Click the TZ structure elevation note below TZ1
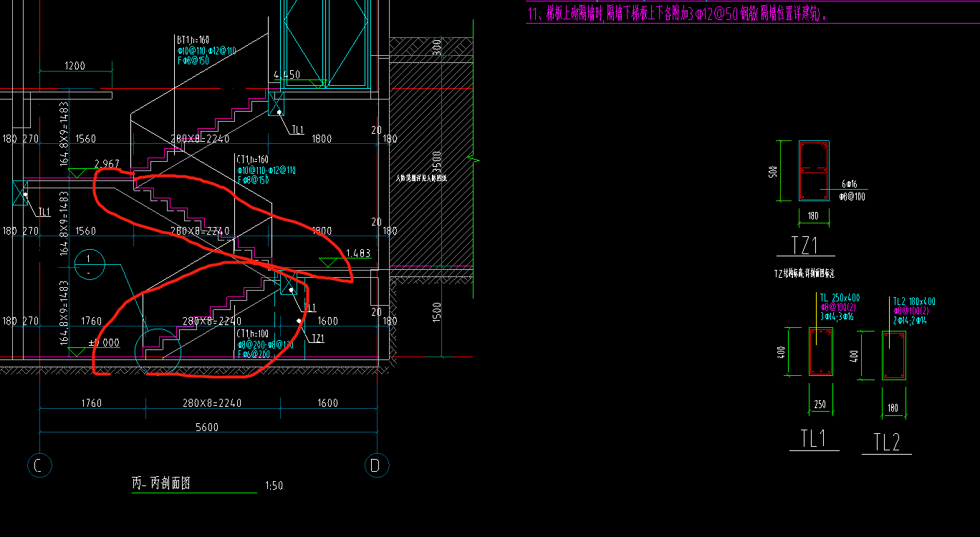980x537 pixels. 804,274
